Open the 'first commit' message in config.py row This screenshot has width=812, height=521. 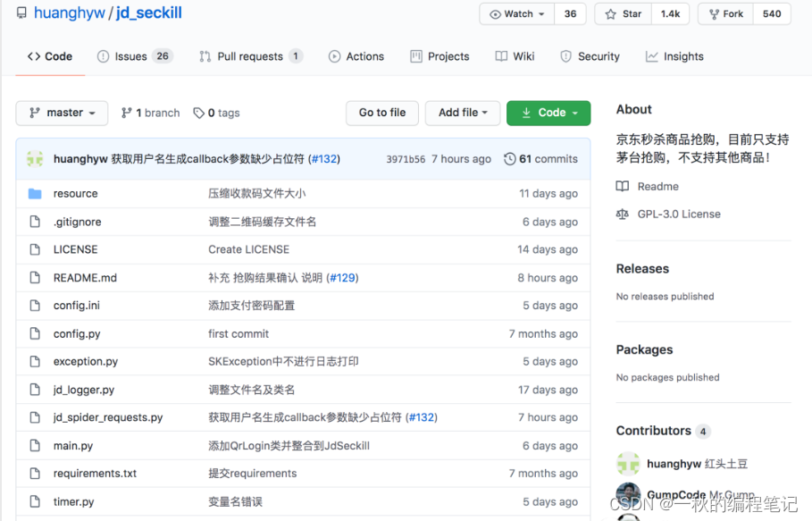point(239,334)
